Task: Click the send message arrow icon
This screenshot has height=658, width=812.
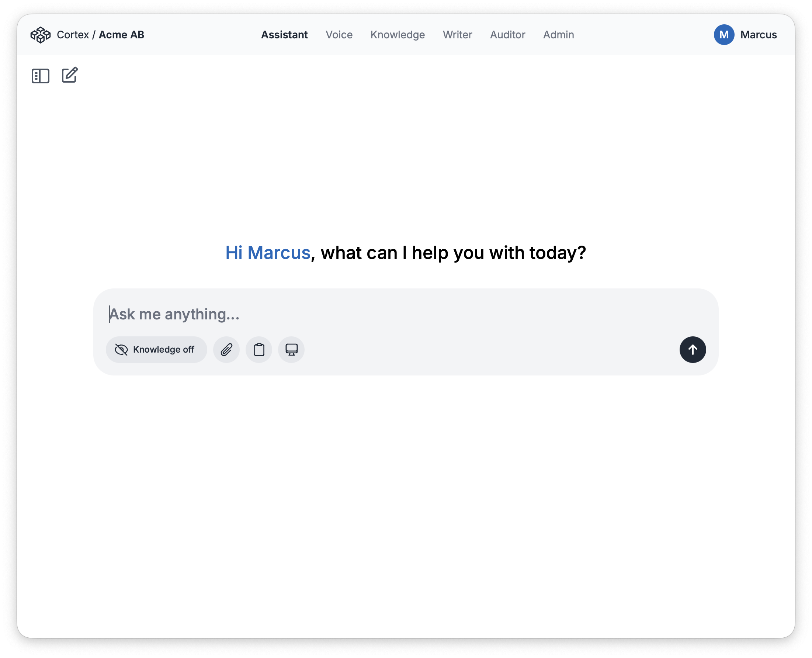Action: [x=692, y=349]
